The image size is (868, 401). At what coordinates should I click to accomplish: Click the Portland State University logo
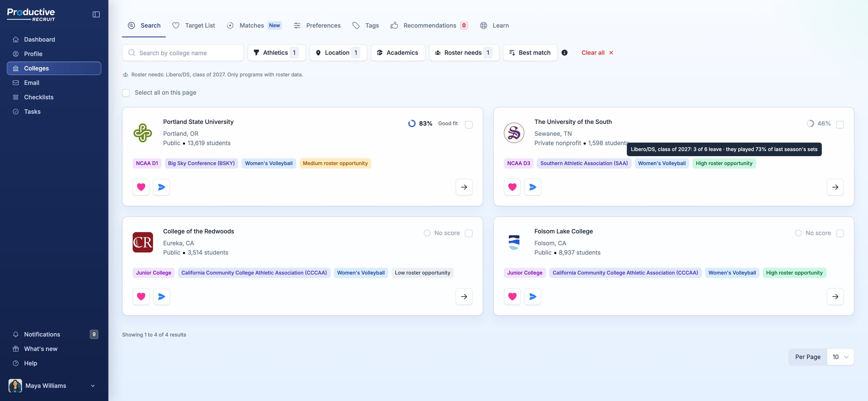[x=143, y=133]
